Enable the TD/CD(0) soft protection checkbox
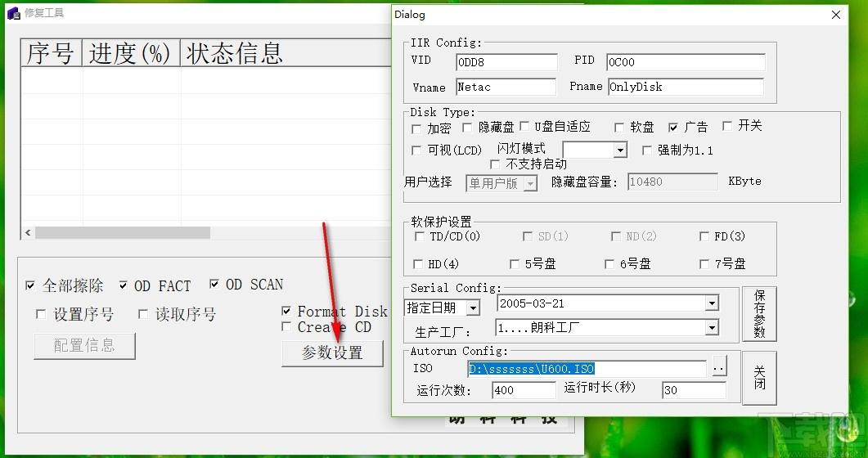 [x=419, y=236]
